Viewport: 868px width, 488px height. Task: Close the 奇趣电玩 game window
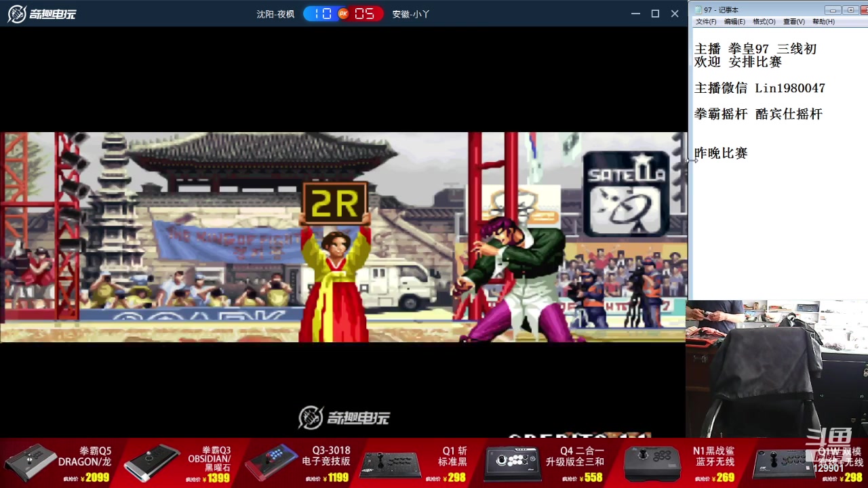[675, 14]
